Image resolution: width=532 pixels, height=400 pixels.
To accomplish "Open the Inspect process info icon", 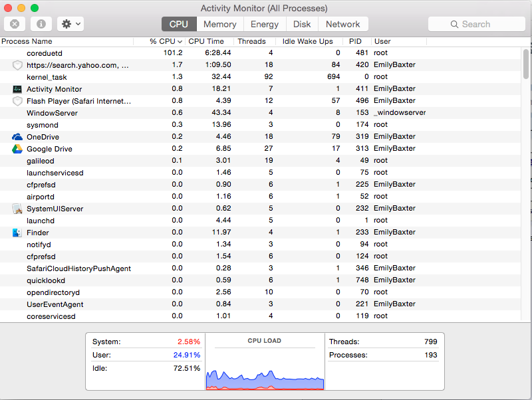I will 41,24.
